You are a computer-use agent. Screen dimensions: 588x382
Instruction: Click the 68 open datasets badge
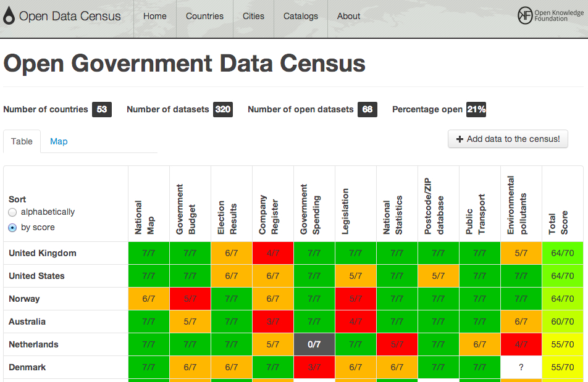(x=367, y=109)
